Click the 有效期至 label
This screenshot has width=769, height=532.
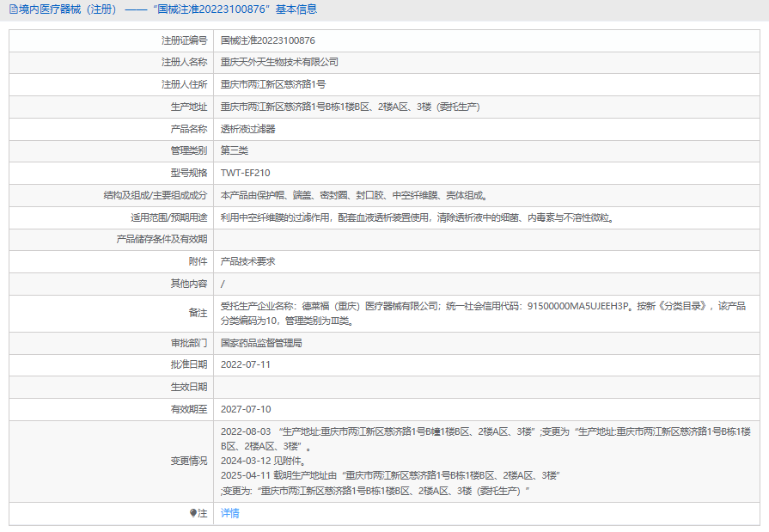189,409
